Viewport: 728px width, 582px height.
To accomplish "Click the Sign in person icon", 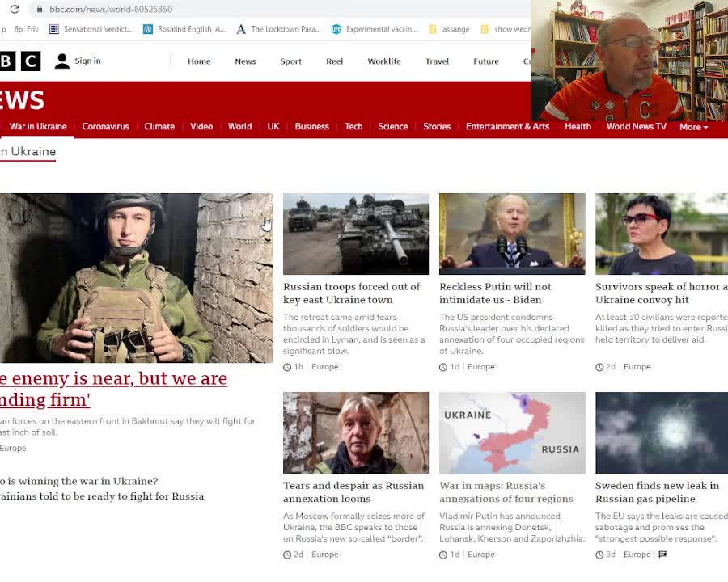I will pos(62,61).
